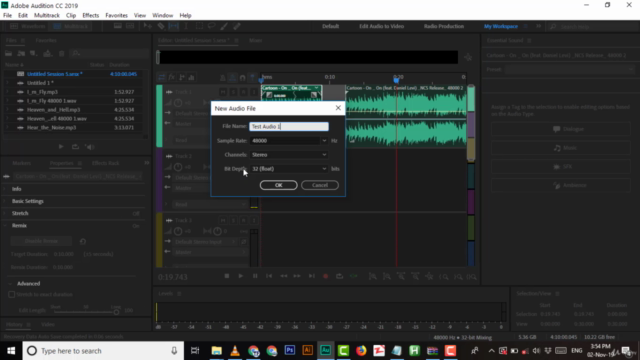Screen dimensions: 640x360
Task: Select the Marquee Selection tool
Action: [199, 26]
